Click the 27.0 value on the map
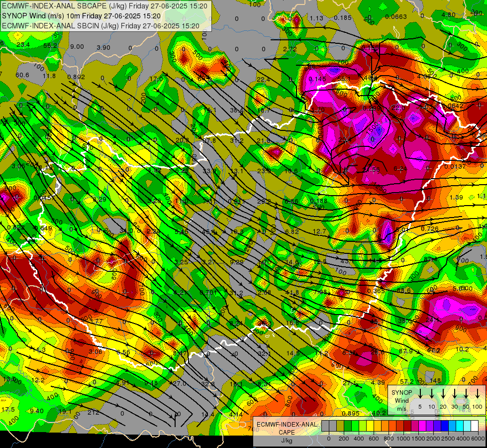Viewport: 487px width, 448px height. coord(179,383)
